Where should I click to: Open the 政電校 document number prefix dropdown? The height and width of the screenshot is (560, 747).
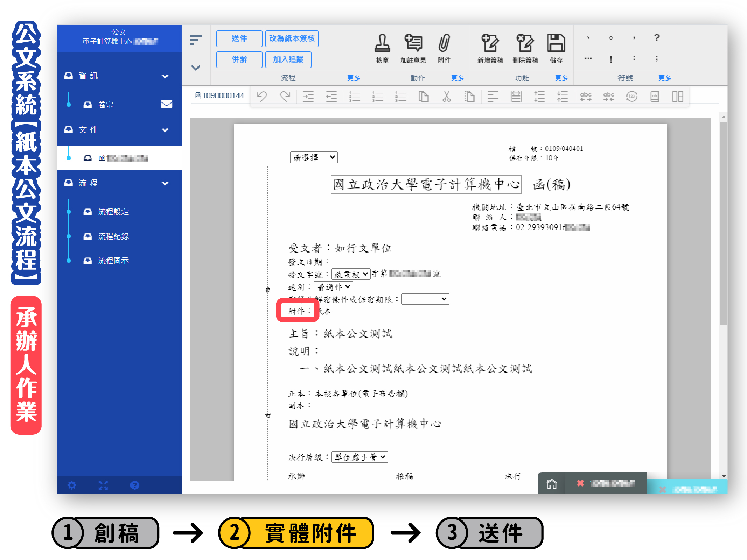pyautogui.click(x=351, y=274)
